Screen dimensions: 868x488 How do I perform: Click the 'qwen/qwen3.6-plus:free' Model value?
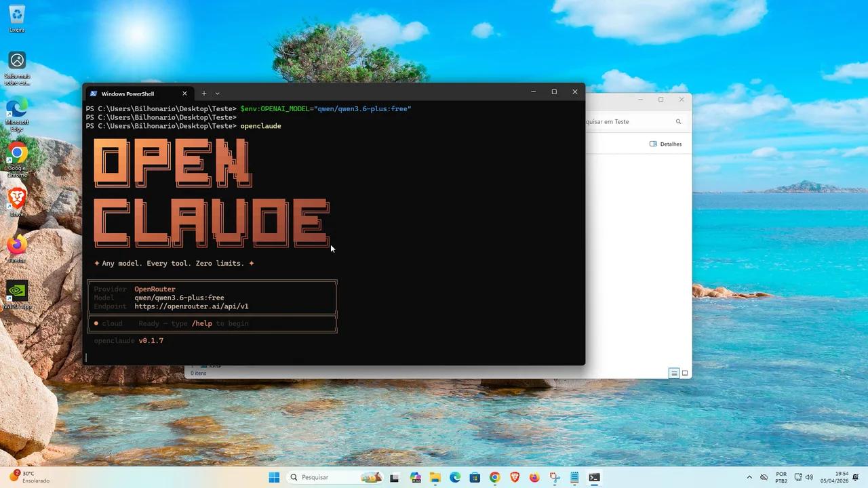tap(179, 298)
